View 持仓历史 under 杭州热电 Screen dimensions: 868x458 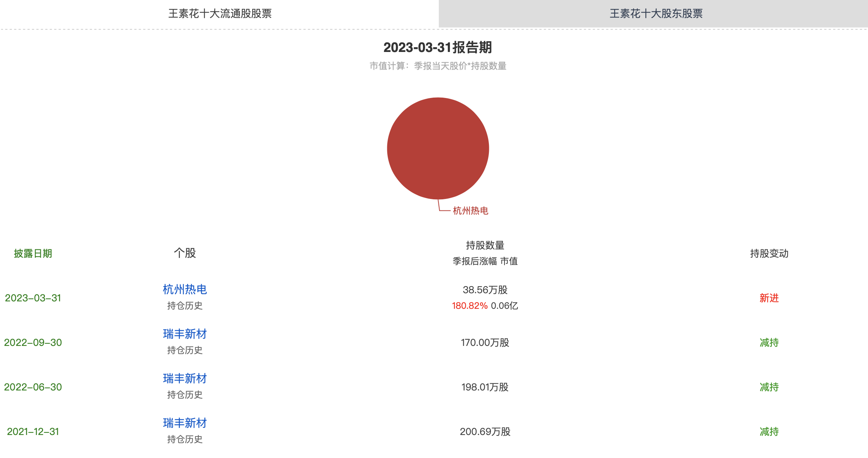(x=185, y=306)
